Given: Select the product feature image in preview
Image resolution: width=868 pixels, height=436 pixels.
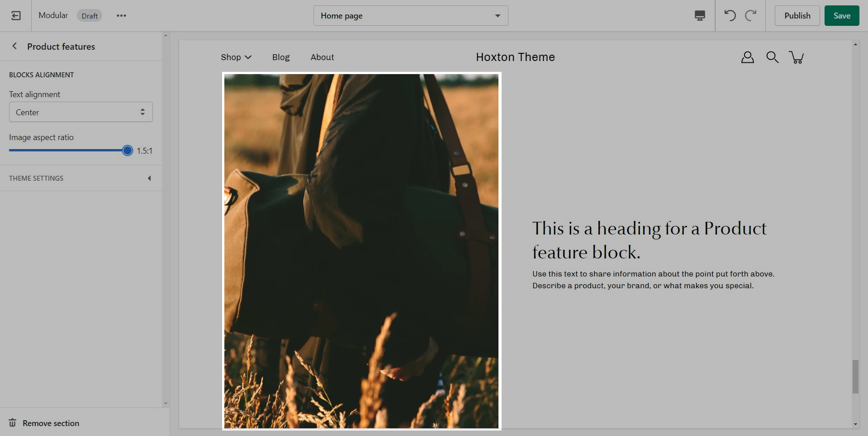Looking at the screenshot, I should pos(361,251).
